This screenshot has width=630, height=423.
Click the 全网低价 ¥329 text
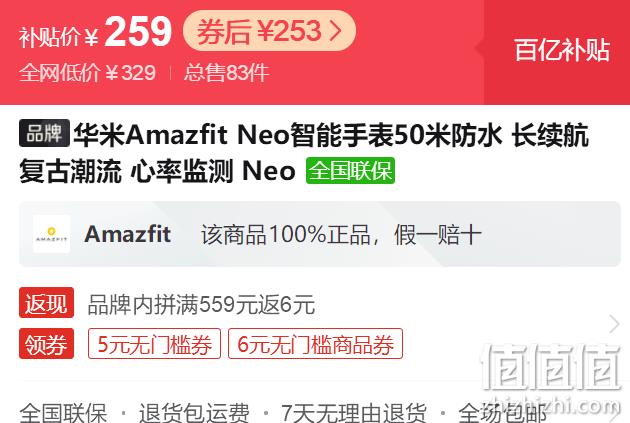tap(87, 73)
